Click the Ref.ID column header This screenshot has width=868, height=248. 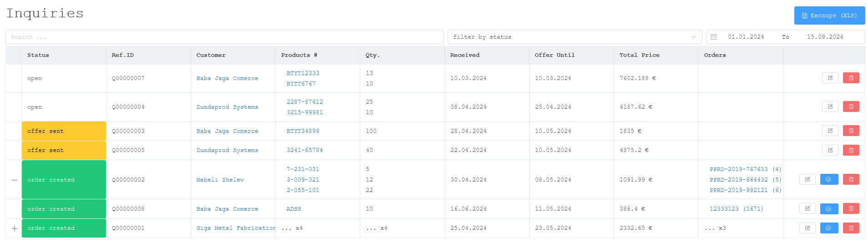(x=148, y=55)
